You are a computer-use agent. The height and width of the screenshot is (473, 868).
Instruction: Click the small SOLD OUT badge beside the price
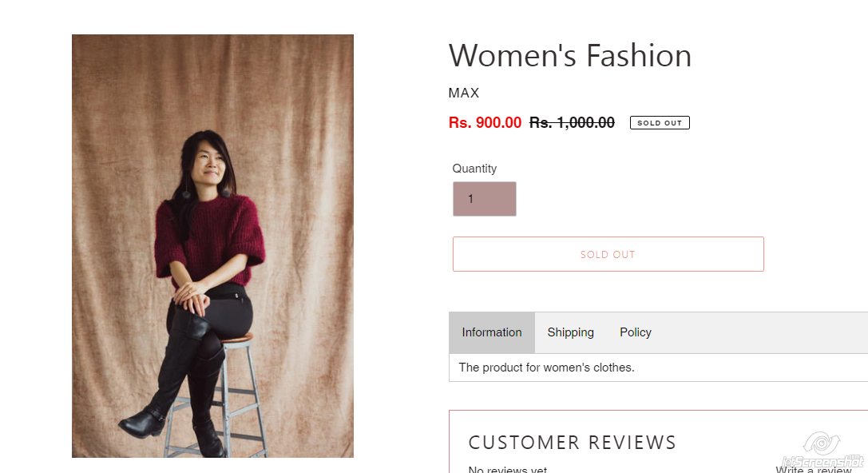(660, 123)
